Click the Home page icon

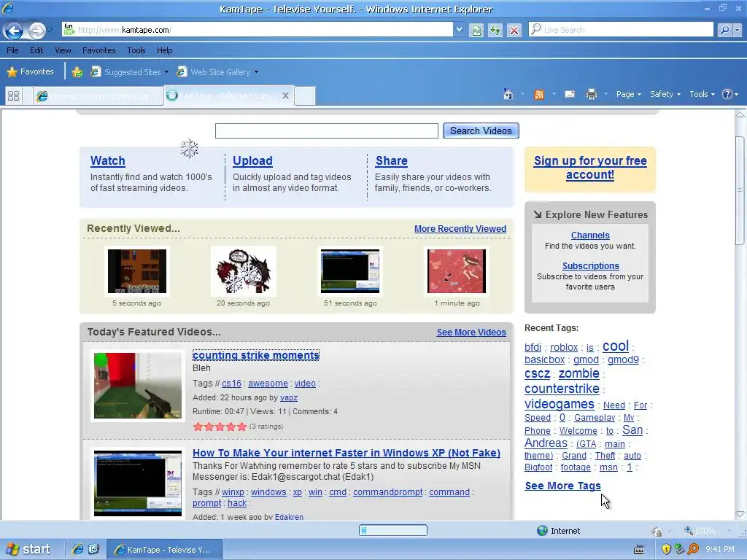pos(508,94)
